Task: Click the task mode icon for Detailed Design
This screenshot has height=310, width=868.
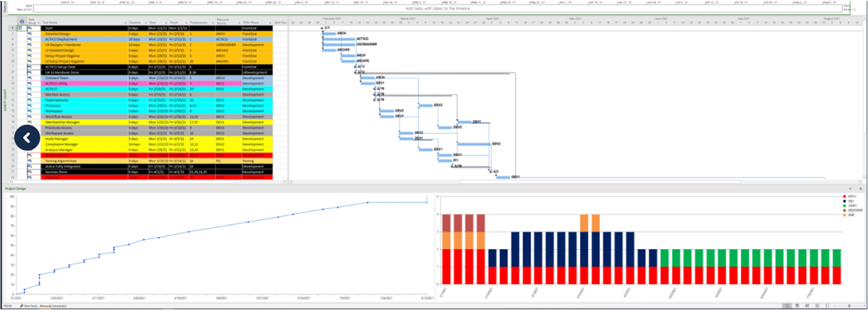Action: [30, 34]
